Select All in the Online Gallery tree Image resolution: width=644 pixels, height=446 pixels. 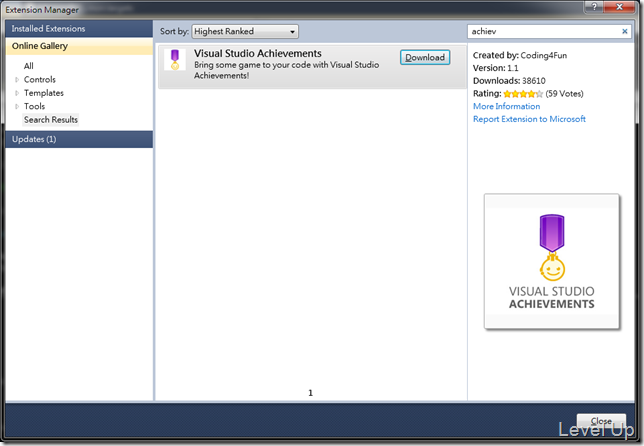coord(28,66)
